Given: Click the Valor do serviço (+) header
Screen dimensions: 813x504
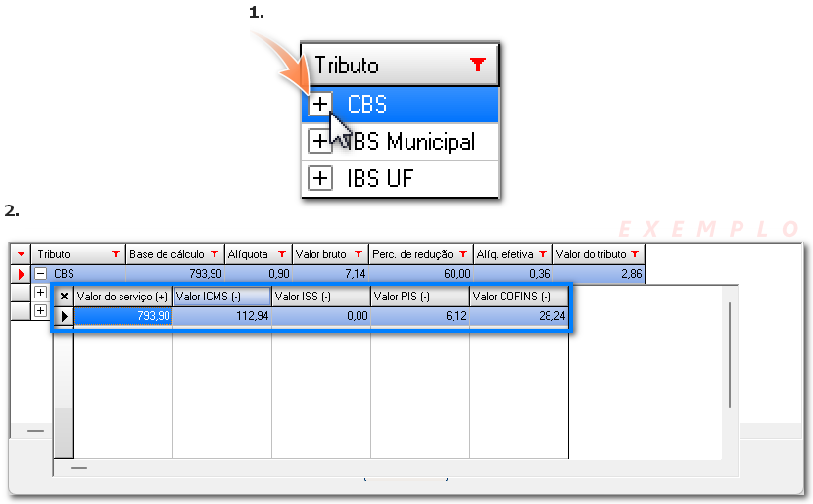Looking at the screenshot, I should (x=122, y=297).
